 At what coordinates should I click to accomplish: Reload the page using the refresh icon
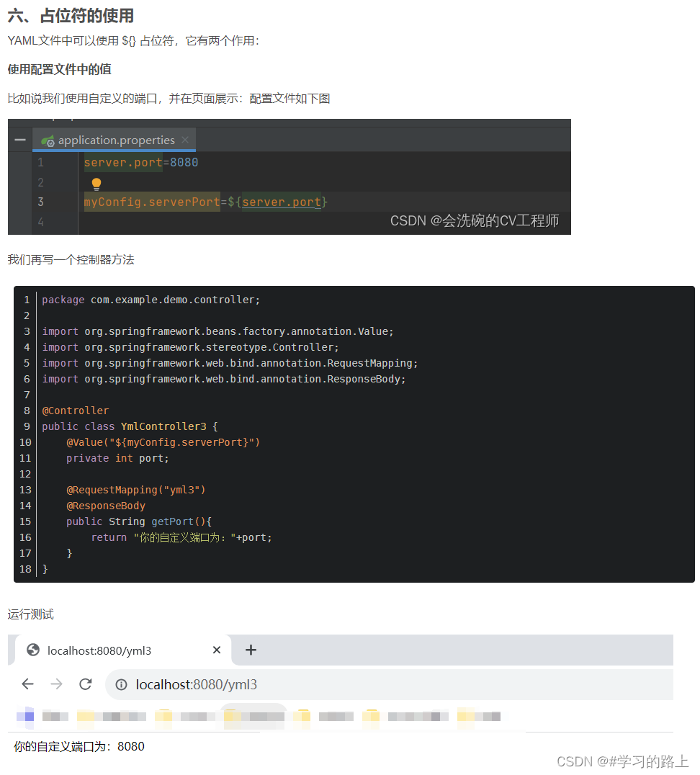85,684
